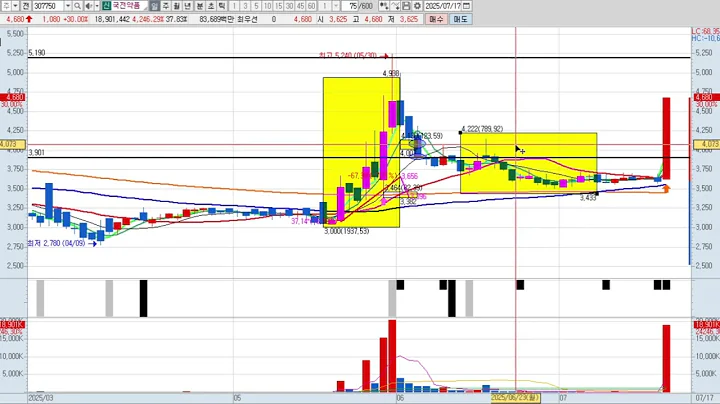720x404 pixels.
Task: Focus the stock code field 307750
Action: [x=48, y=6]
